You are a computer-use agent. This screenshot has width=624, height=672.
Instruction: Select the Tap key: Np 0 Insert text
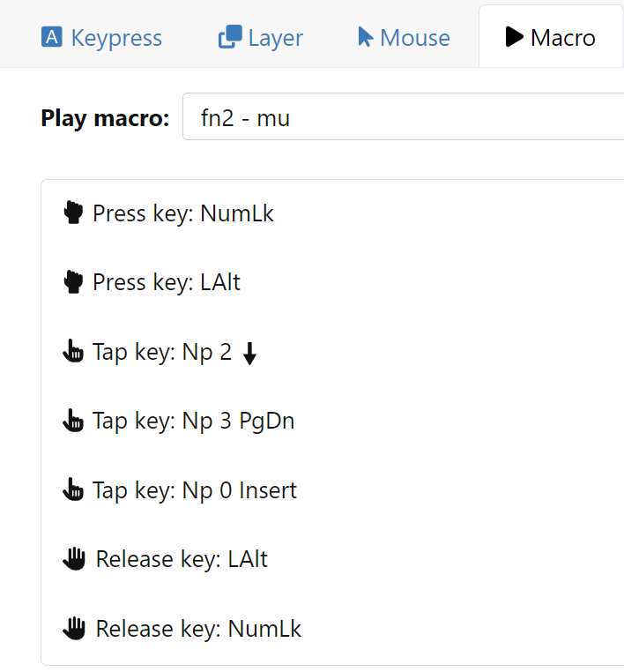(195, 489)
